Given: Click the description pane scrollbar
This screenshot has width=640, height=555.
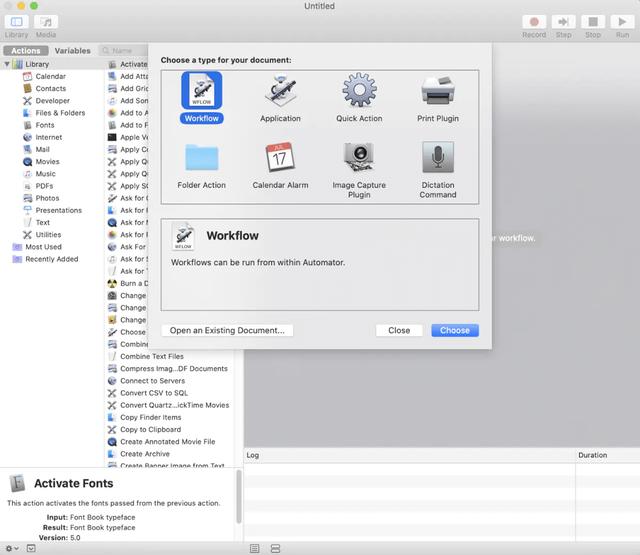Looking at the screenshot, I should click(239, 497).
